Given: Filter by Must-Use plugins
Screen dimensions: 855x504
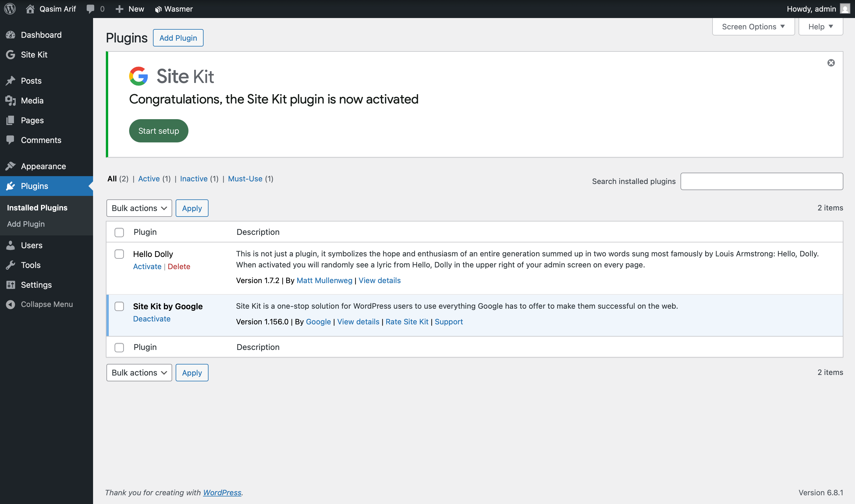Looking at the screenshot, I should point(245,179).
